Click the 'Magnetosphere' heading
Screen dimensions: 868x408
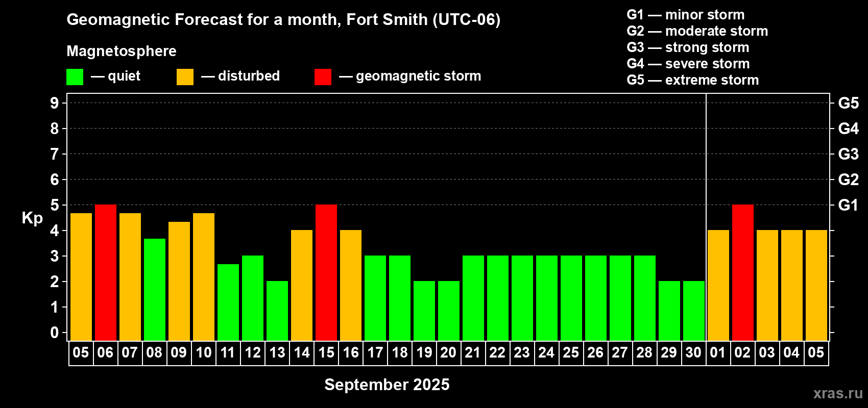tap(122, 51)
